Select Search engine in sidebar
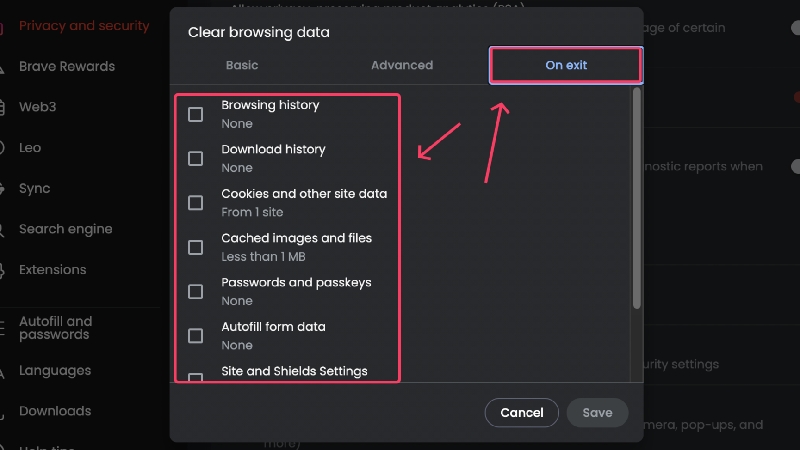 click(x=65, y=229)
